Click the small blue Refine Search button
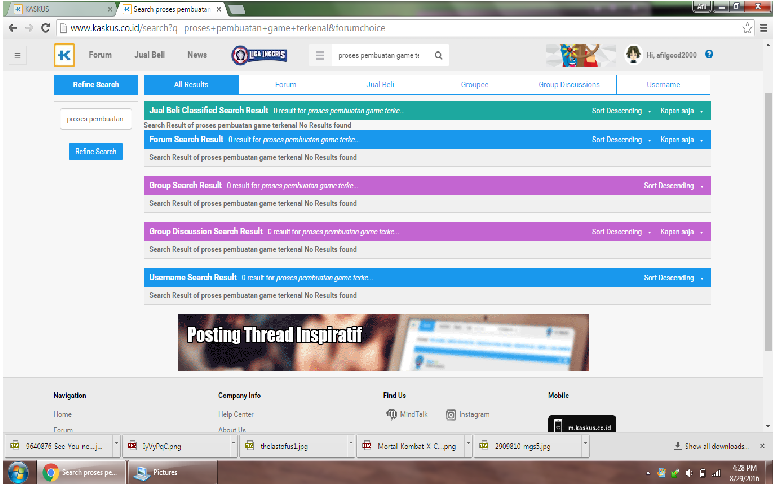The image size is (776, 484). 96,151
